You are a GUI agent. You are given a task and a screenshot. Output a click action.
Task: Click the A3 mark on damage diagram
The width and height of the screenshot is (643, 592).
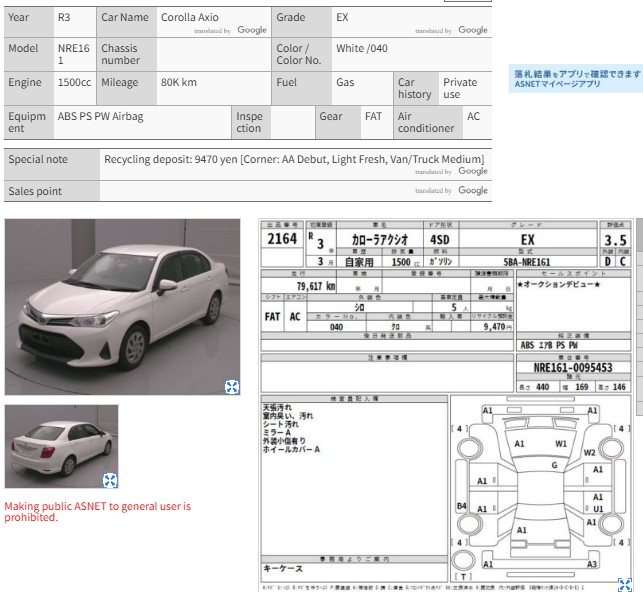592,564
